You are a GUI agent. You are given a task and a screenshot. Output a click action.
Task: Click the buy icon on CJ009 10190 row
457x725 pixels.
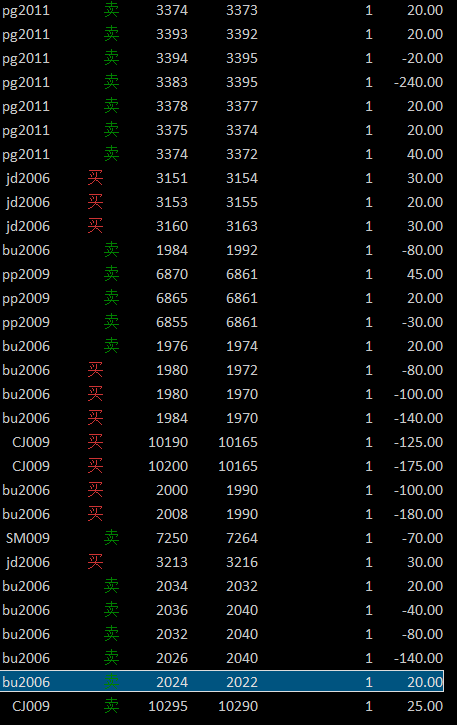95,442
